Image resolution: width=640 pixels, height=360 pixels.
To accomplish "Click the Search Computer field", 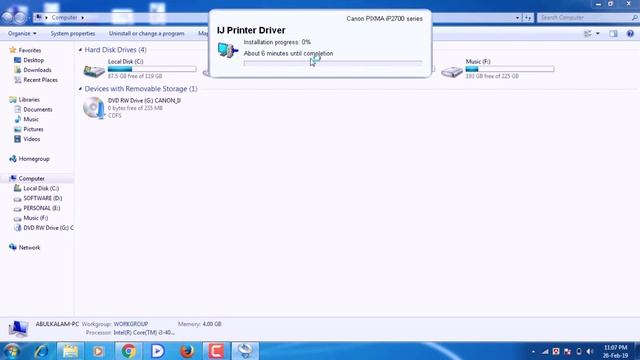I will click(584, 18).
